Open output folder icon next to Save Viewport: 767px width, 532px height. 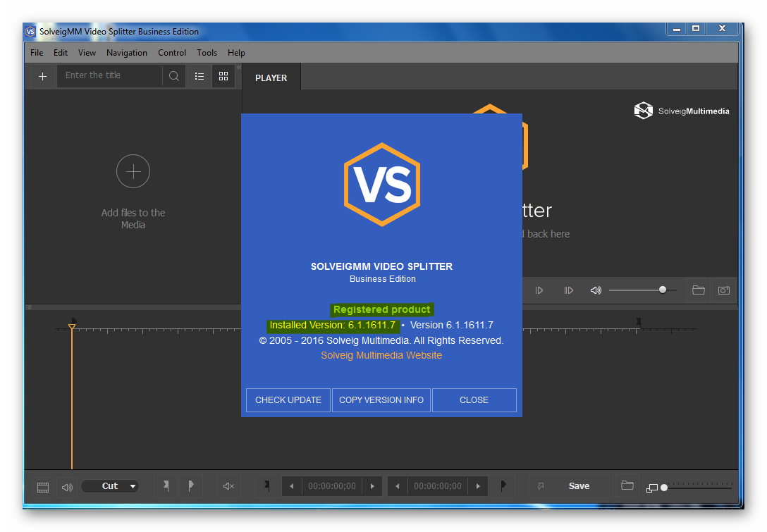point(627,485)
